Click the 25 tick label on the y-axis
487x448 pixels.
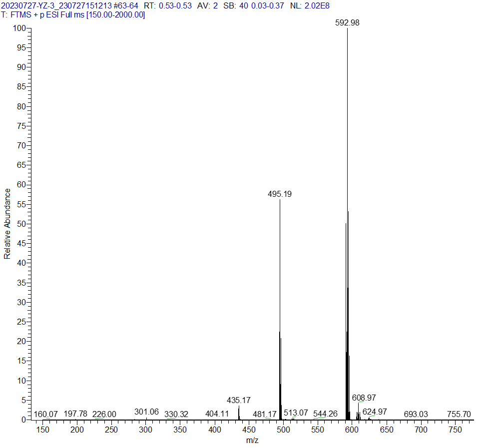coord(21,322)
